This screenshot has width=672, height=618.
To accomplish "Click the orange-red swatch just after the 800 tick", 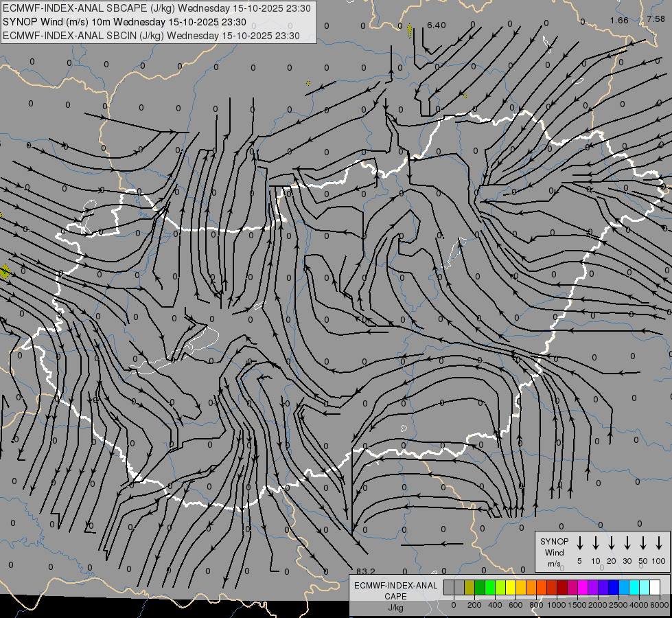I will click(542, 587).
